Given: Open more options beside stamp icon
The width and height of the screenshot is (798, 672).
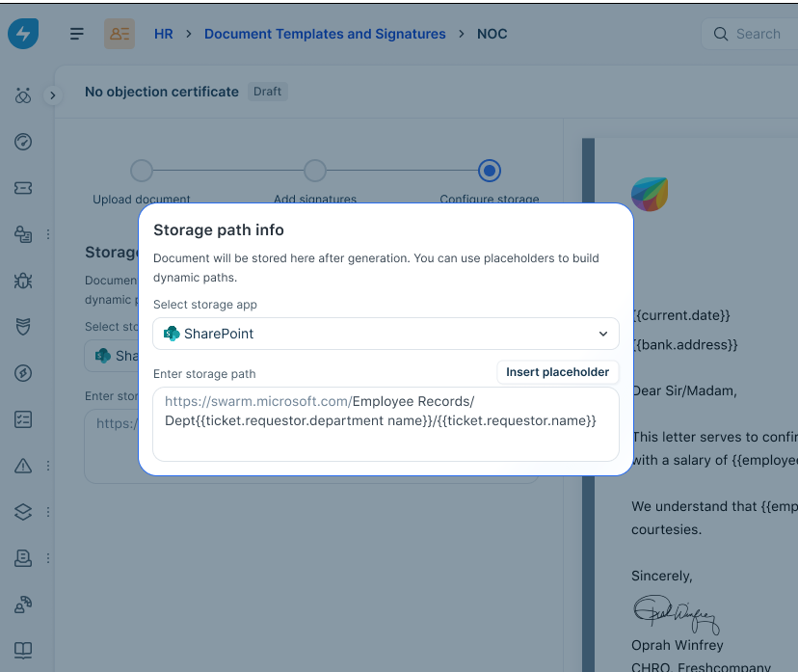Looking at the screenshot, I should [48, 558].
